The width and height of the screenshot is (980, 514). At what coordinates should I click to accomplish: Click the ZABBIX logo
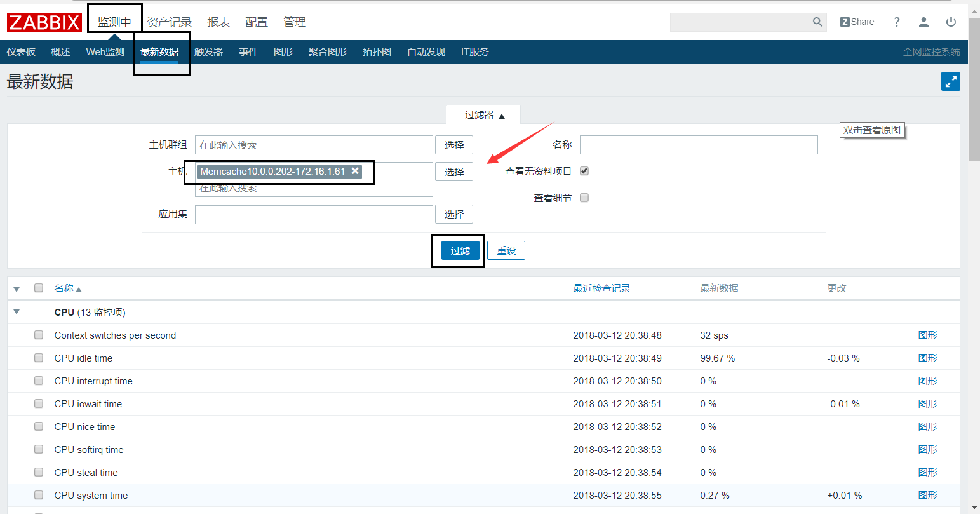[x=44, y=22]
